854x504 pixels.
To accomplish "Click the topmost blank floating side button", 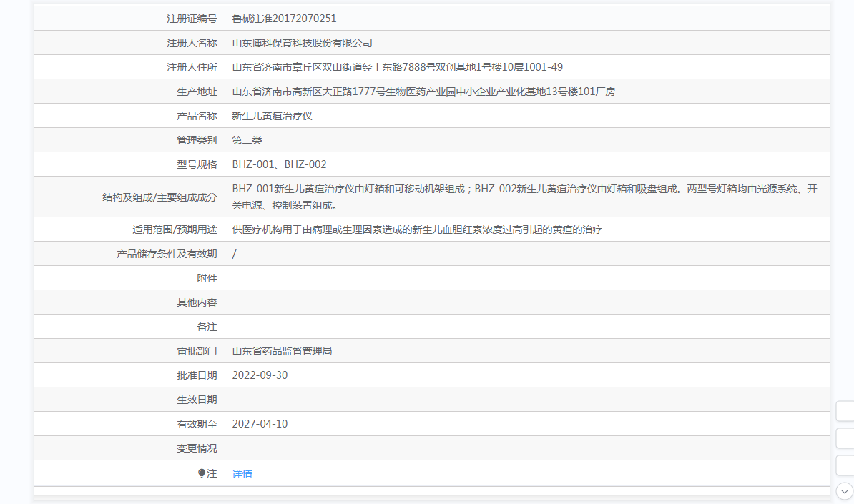I will (845, 411).
